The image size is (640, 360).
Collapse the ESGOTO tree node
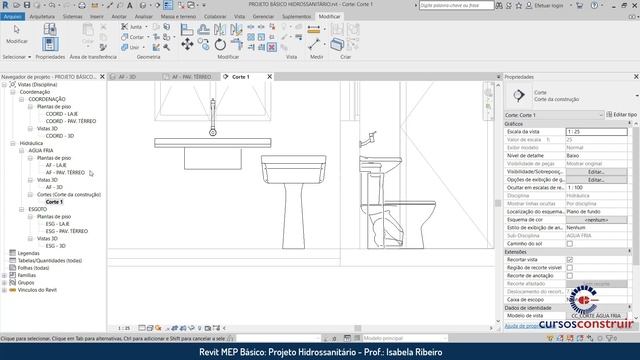point(22,209)
